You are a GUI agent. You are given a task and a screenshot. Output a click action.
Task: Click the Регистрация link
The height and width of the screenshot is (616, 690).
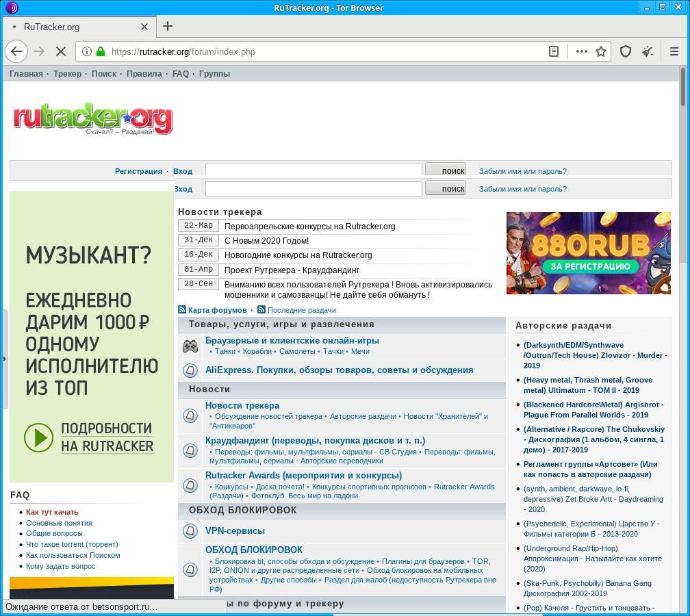[x=138, y=171]
